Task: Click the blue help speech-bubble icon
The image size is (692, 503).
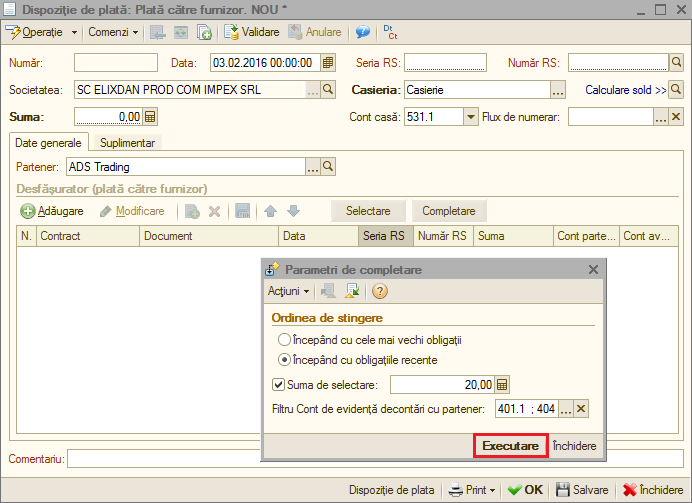Action: pos(363,32)
